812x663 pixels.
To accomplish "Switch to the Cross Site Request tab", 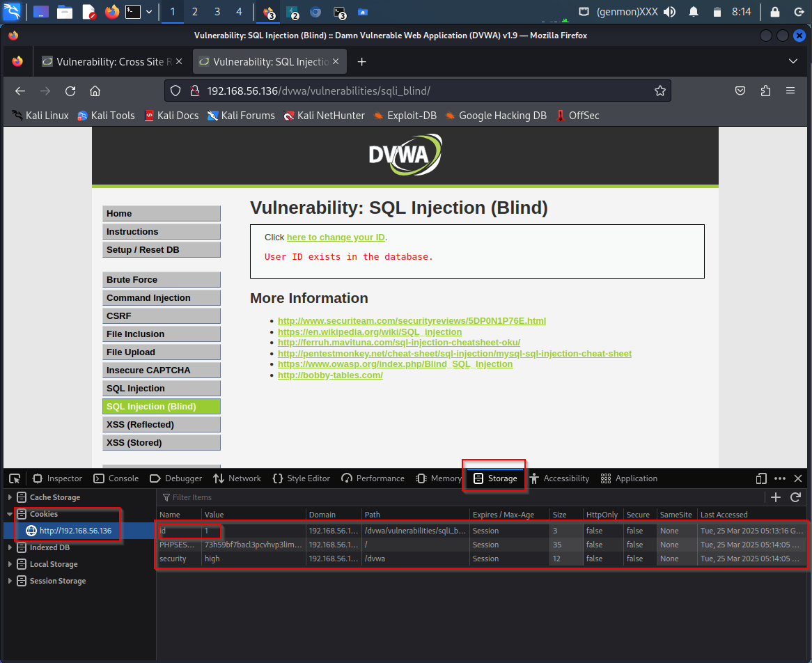I will click(x=112, y=62).
